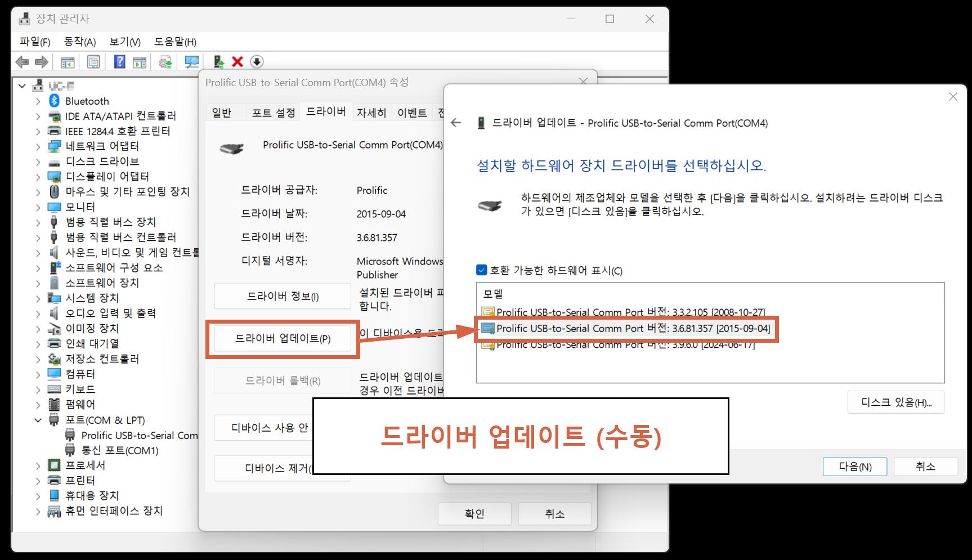Image resolution: width=972 pixels, height=560 pixels.
Task: Click the Back arrow in Device Manager toolbar
Action: 23,62
